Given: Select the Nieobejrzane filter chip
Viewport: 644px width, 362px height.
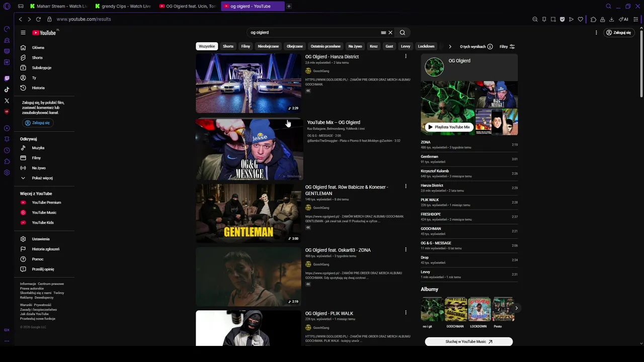Looking at the screenshot, I should 268,46.
